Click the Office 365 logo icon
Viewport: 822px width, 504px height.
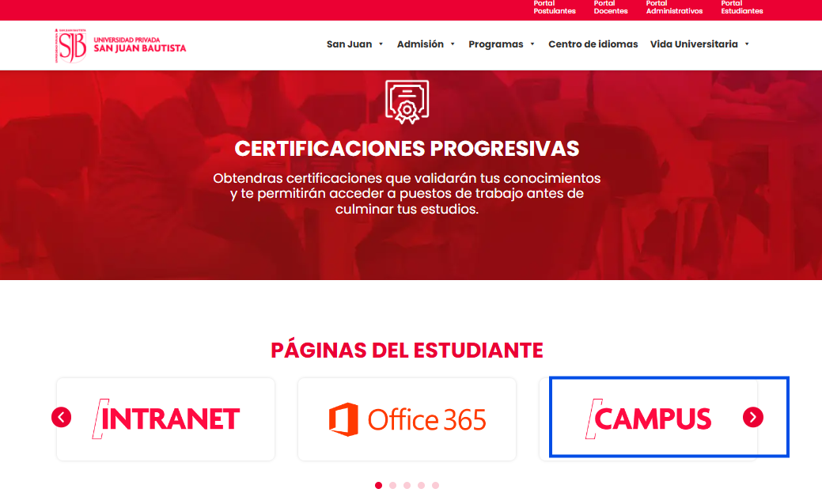[343, 419]
